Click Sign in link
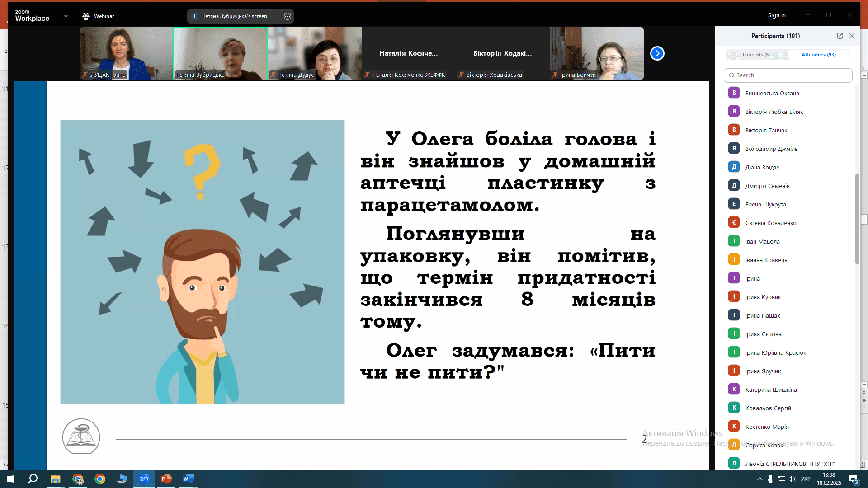The width and height of the screenshot is (868, 488). tap(777, 15)
